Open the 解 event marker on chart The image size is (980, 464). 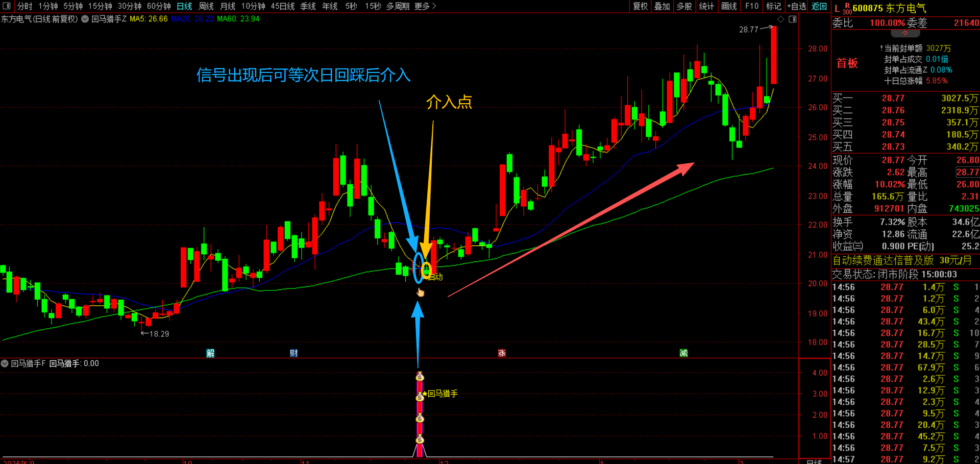click(x=210, y=353)
